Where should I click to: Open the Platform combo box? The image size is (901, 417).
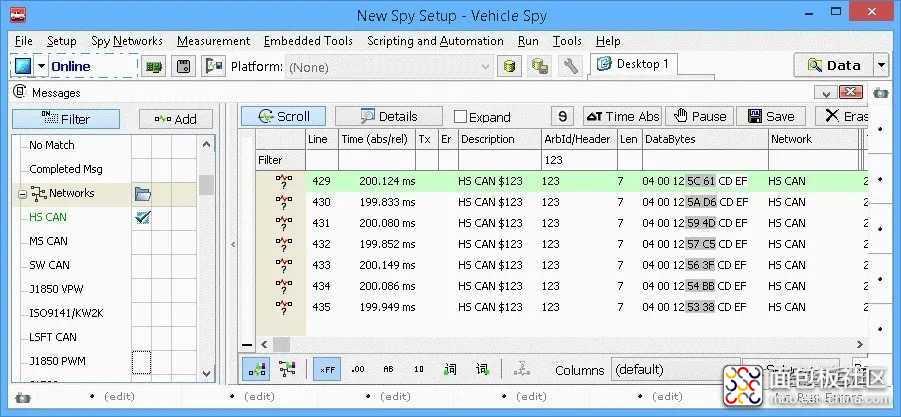click(389, 67)
